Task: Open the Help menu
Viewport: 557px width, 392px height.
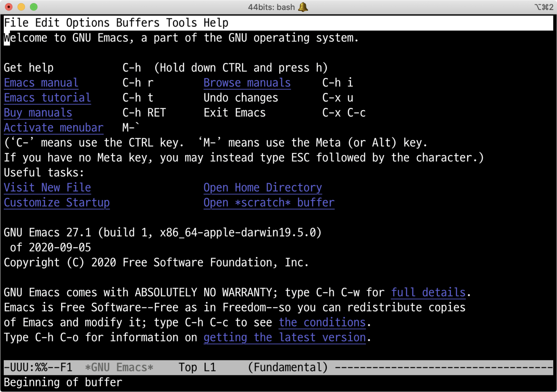Action: (x=216, y=23)
